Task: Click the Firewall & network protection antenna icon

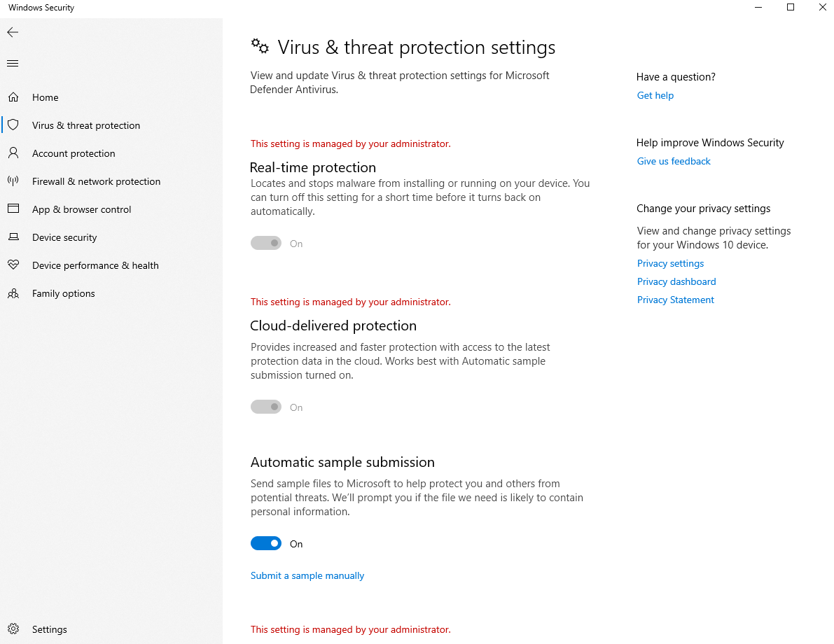Action: (x=13, y=181)
